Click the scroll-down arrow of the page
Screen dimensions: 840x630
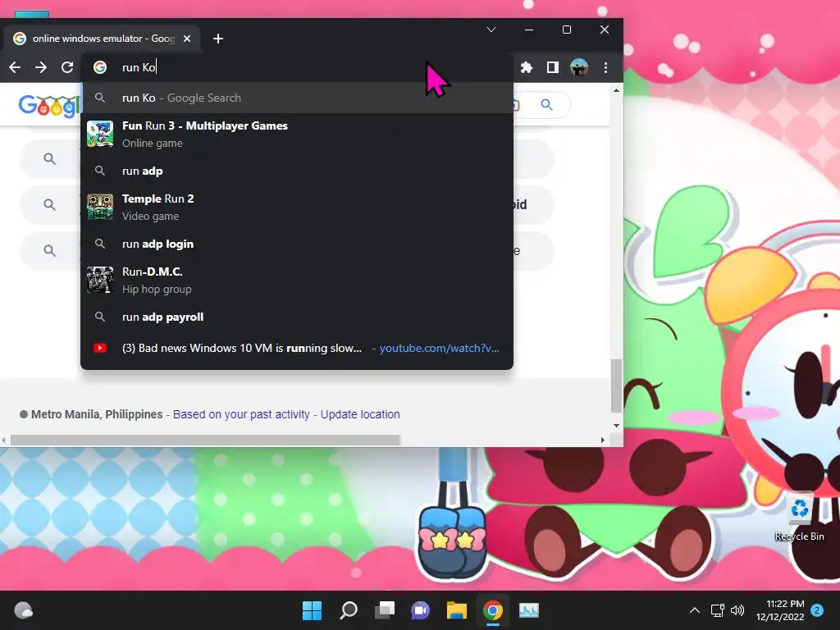pyautogui.click(x=616, y=426)
